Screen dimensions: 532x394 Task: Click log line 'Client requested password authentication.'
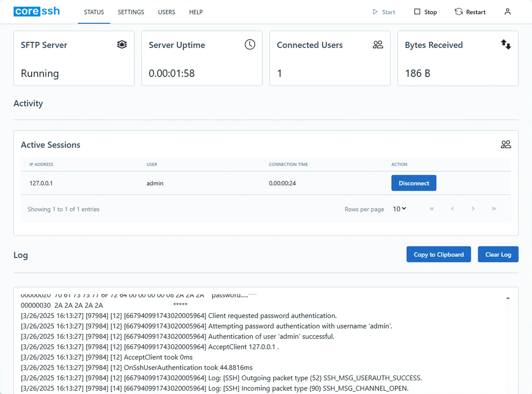point(179,316)
